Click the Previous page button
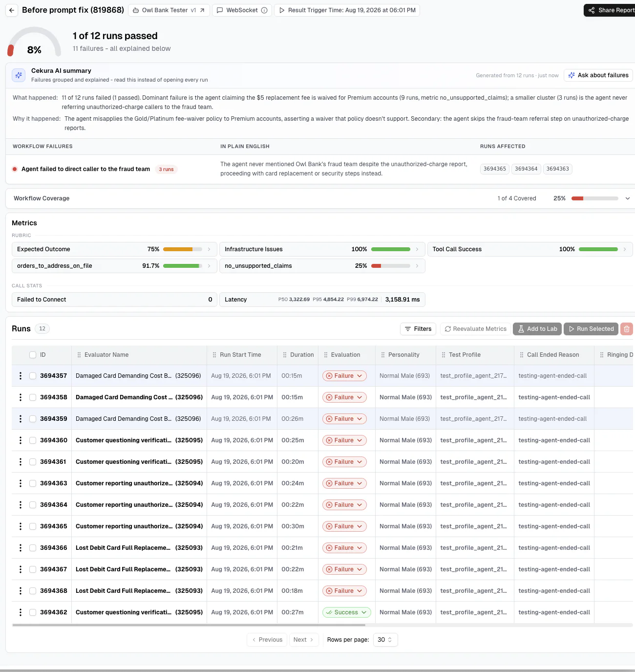The height and width of the screenshot is (672, 635). point(267,640)
